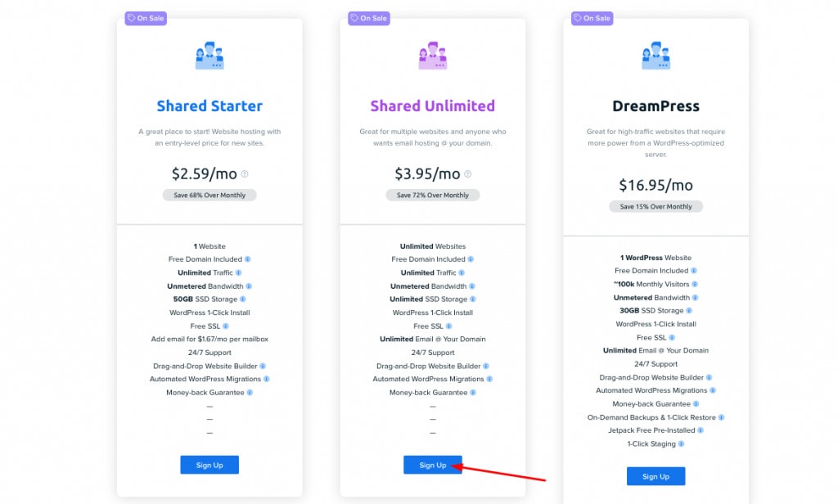Click the On Sale tag on DreamPress

(x=592, y=18)
